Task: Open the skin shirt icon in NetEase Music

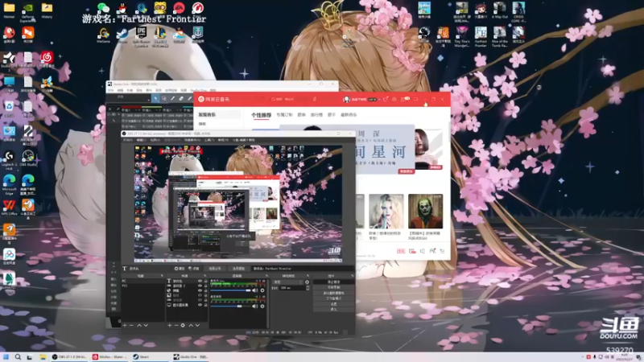Action: (x=386, y=99)
